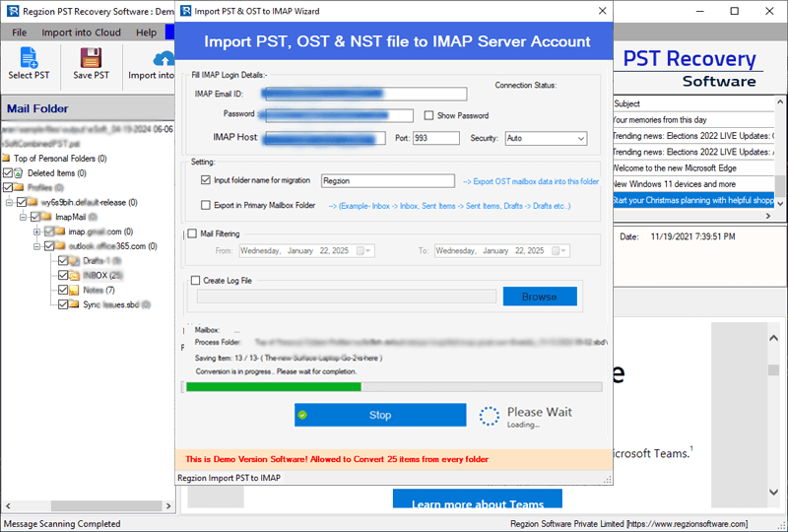Collapse the outlook.office365.com tree node
The height and width of the screenshot is (532, 788).
click(x=36, y=246)
